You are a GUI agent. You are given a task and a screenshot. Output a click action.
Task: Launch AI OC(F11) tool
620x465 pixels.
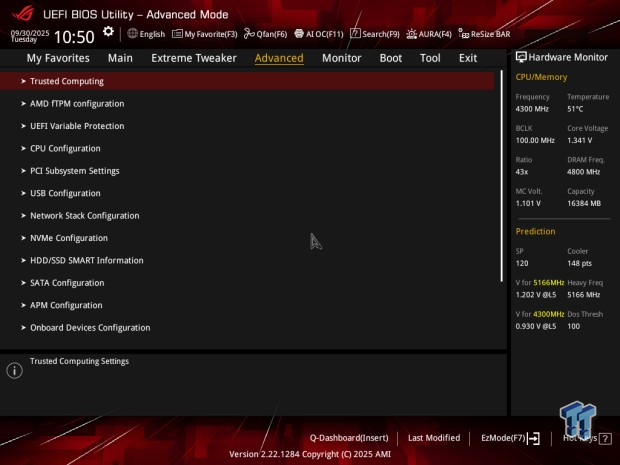[319, 33]
